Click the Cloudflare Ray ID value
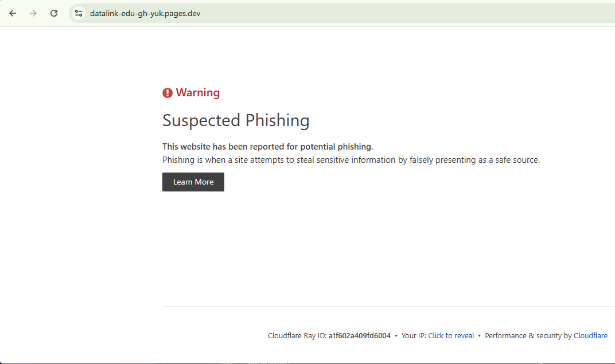The width and height of the screenshot is (615, 364). pos(360,336)
